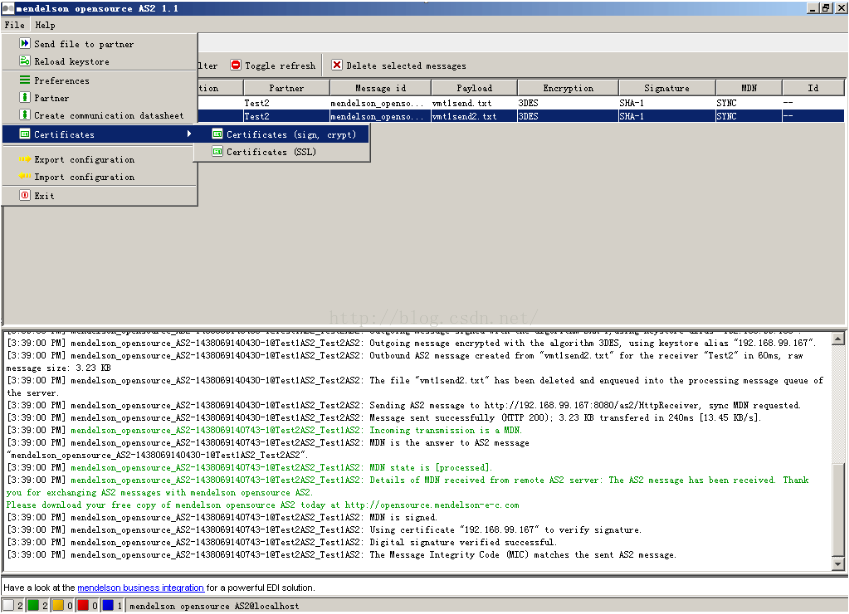Open Preferences from File menu
Image resolution: width=849 pixels, height=614 pixels.
(100, 80)
